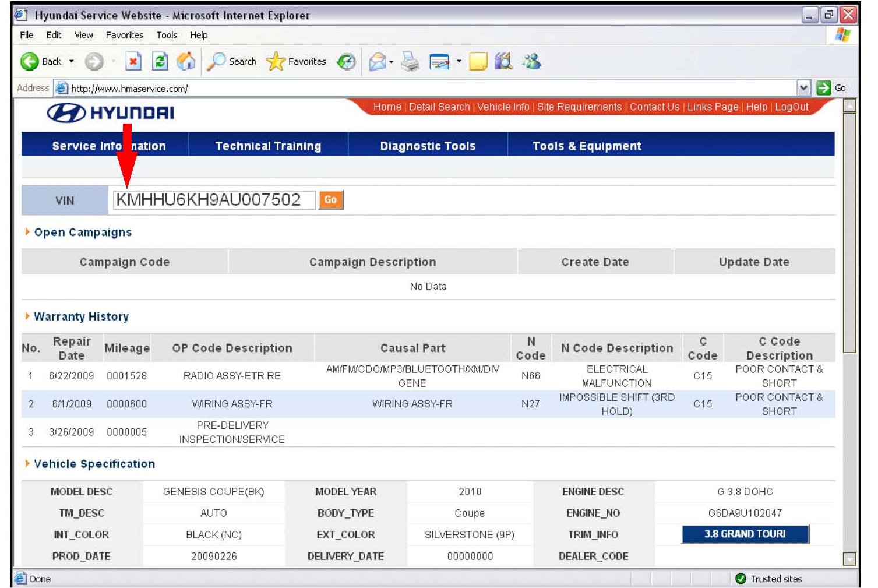The image size is (878, 588).
Task: Click the Forward navigation arrow icon
Action: click(94, 61)
